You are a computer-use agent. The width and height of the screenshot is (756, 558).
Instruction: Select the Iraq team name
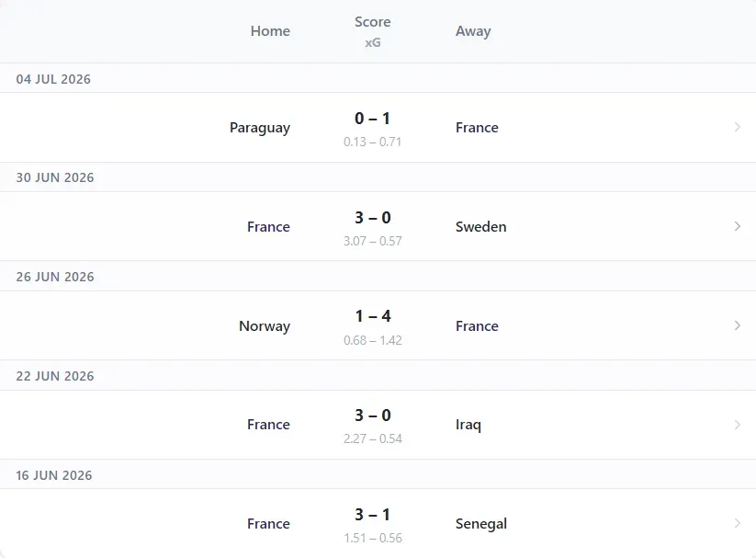[x=468, y=425]
